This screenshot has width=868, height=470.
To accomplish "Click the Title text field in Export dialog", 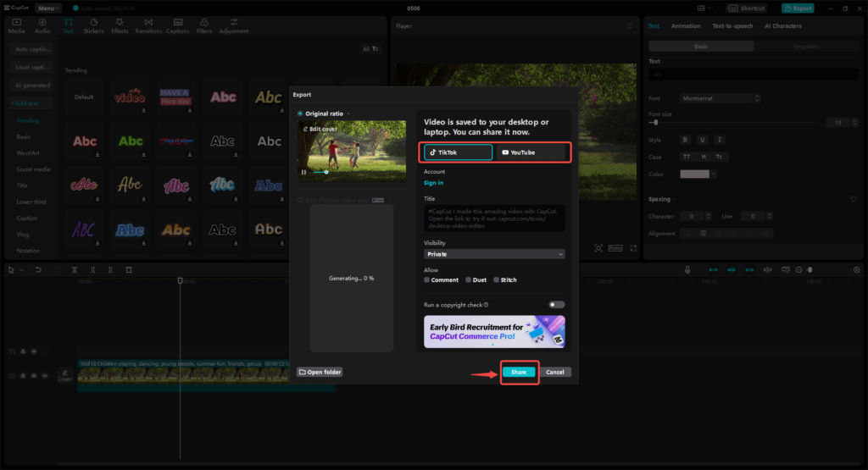I will coord(494,218).
